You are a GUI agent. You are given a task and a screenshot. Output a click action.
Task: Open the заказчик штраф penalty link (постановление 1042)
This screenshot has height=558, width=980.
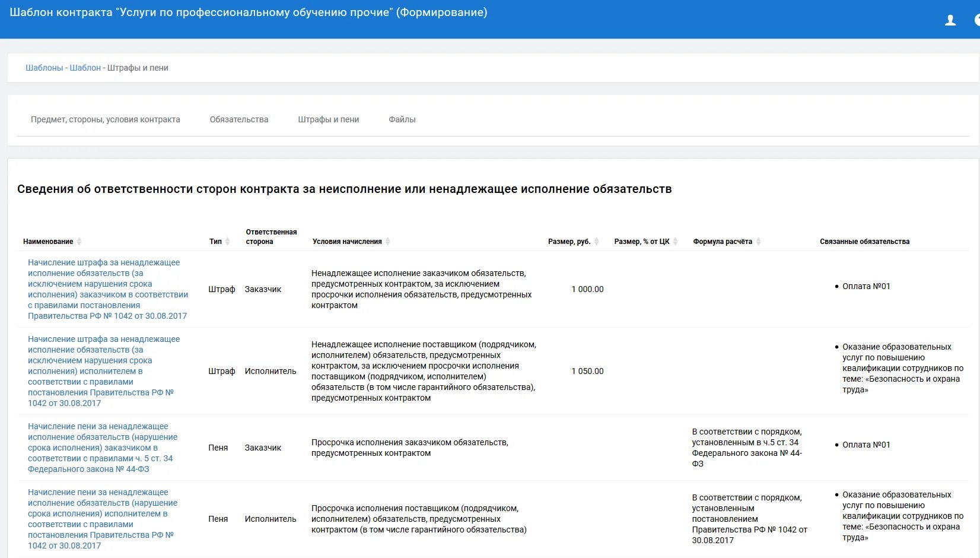click(x=108, y=289)
